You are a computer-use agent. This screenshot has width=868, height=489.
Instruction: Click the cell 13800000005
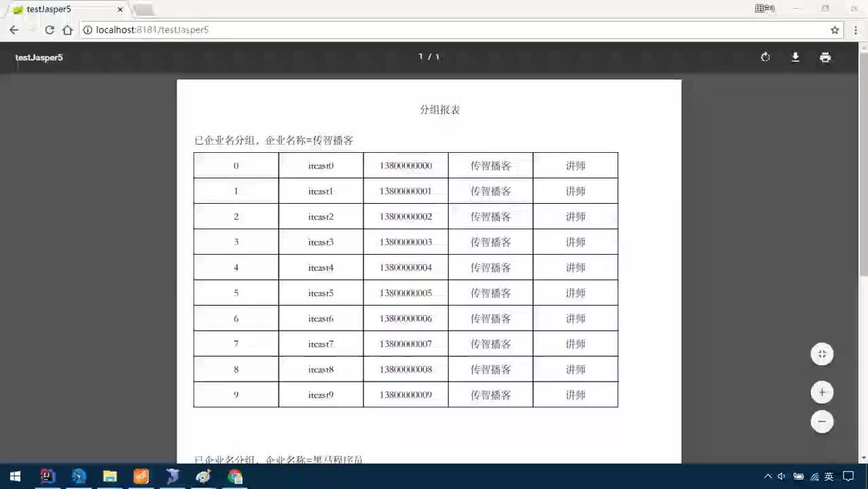(405, 293)
